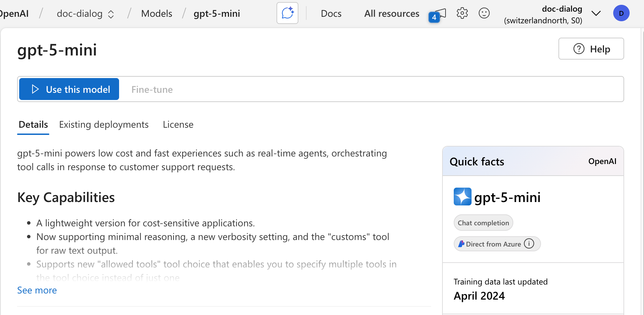Click the lightweight version bullet text
The image size is (644, 315).
[x=145, y=223]
